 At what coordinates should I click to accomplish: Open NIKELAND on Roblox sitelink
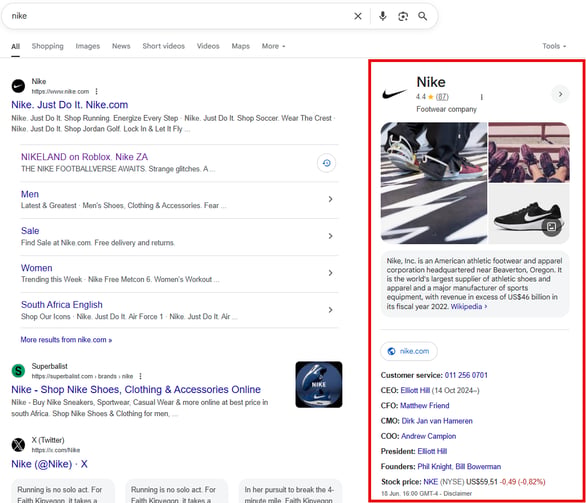(x=84, y=157)
